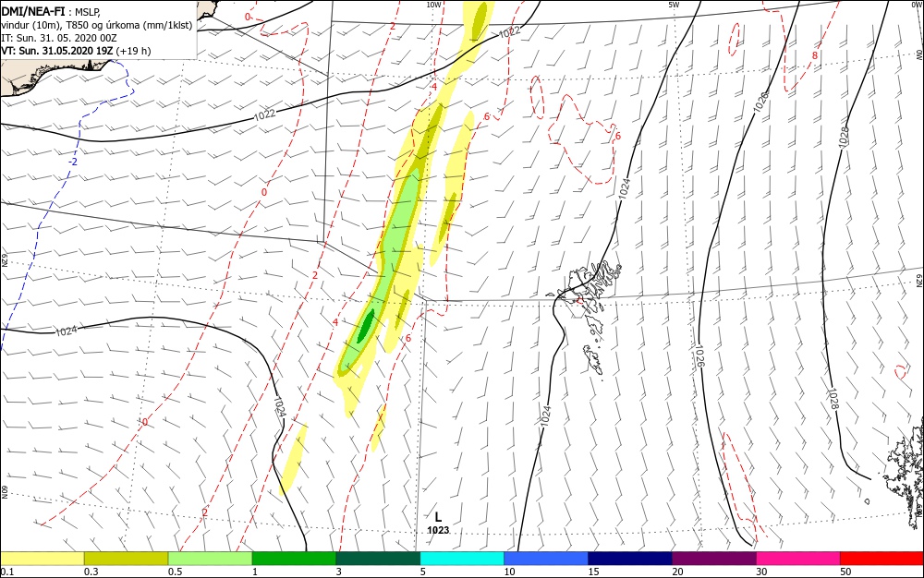Click the 'VT: Sun. 31.05.2020 19Z' valid time

click(x=56, y=51)
